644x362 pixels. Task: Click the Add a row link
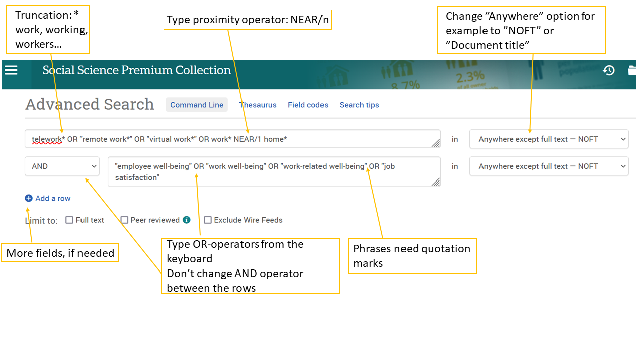coord(53,198)
